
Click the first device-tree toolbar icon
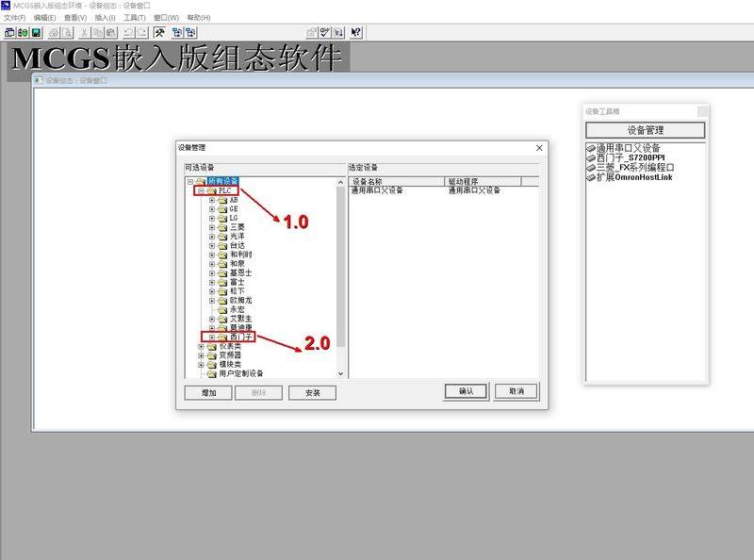(177, 32)
